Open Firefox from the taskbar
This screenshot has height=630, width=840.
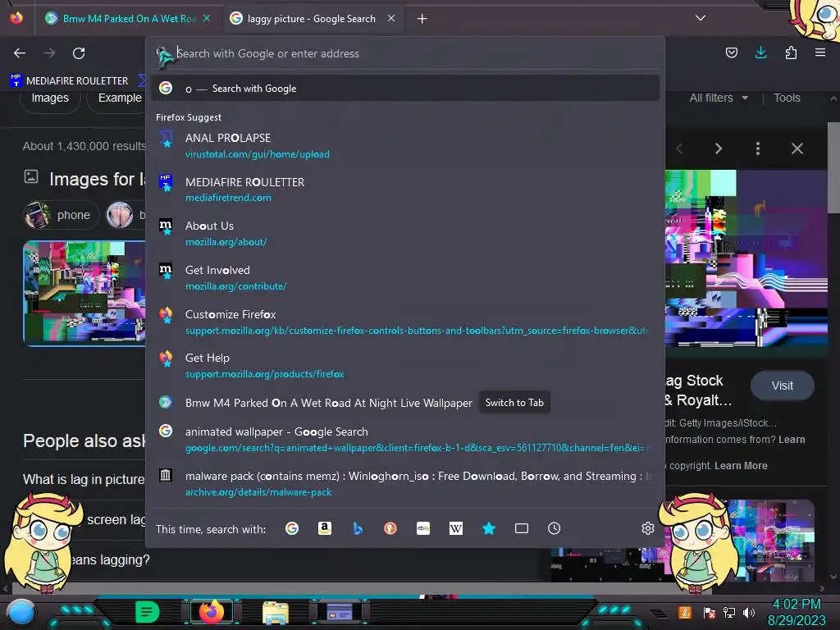coord(212,612)
